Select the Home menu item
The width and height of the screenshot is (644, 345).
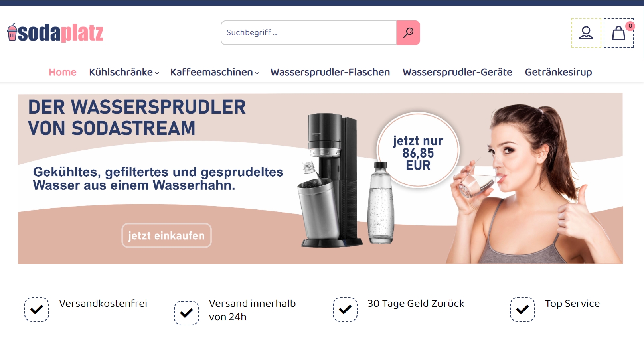63,72
